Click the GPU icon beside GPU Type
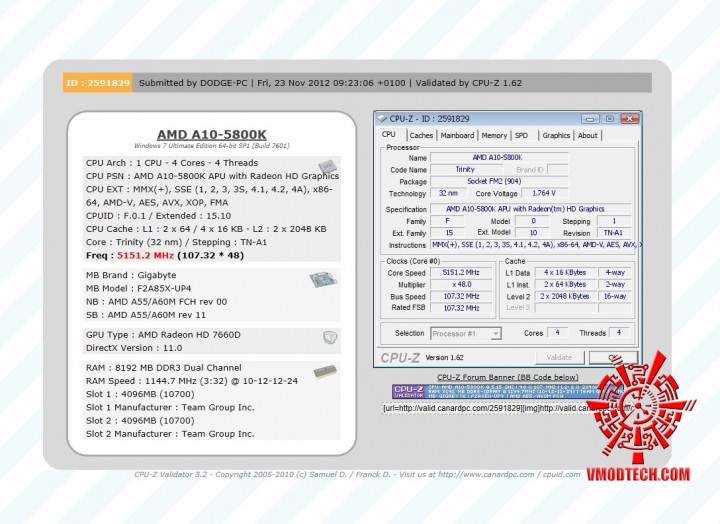This screenshot has height=524, width=720. (330, 338)
